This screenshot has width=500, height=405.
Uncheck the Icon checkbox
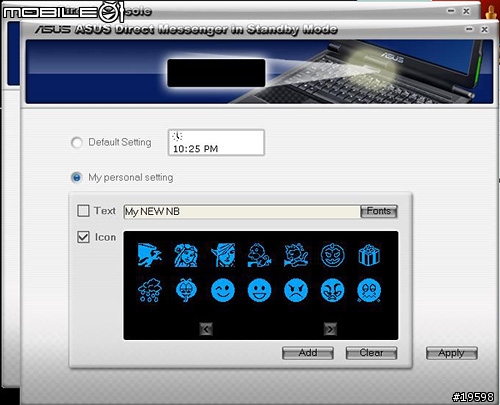point(83,237)
